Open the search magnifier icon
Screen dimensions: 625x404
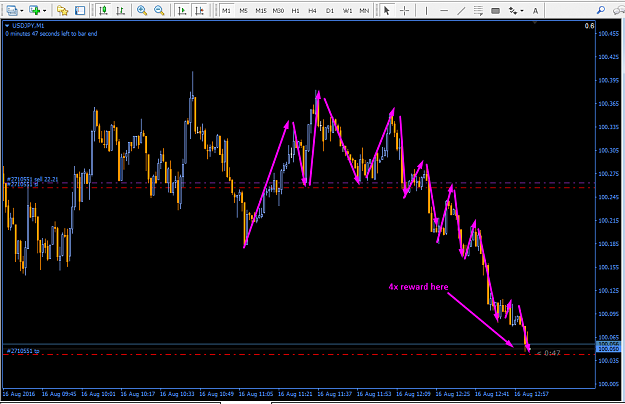(x=601, y=10)
